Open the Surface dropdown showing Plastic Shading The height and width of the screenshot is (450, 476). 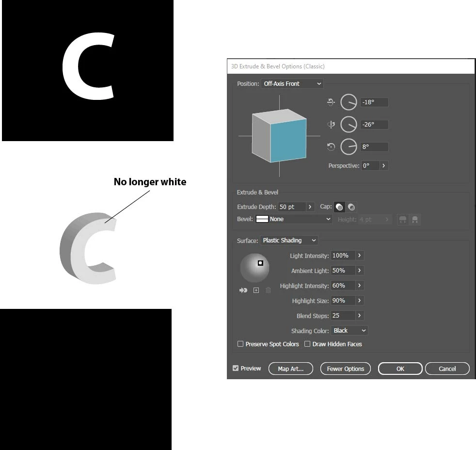tap(289, 240)
